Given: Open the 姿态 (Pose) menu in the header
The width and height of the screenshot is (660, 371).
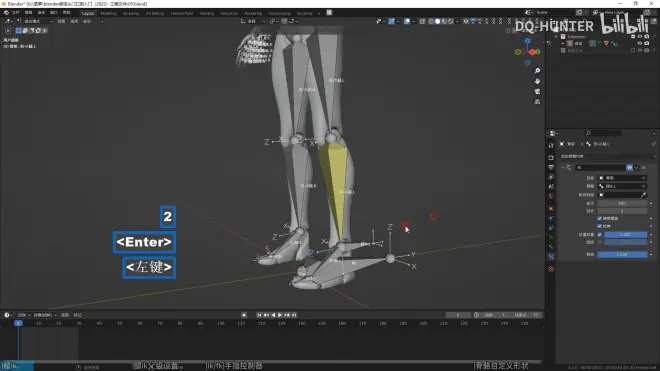Looking at the screenshot, I should tap(87, 21).
